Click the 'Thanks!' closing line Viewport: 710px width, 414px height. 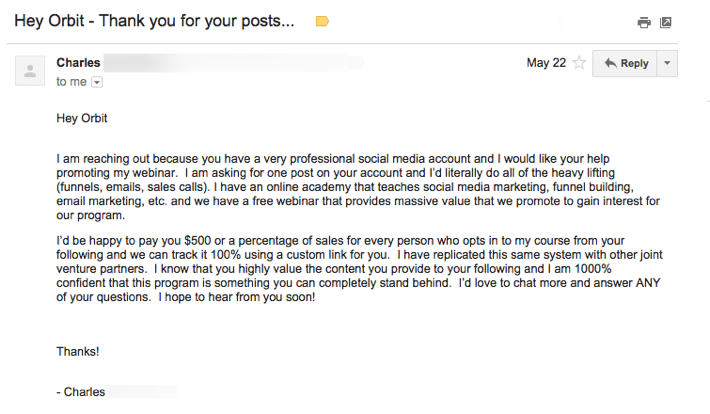click(x=77, y=351)
